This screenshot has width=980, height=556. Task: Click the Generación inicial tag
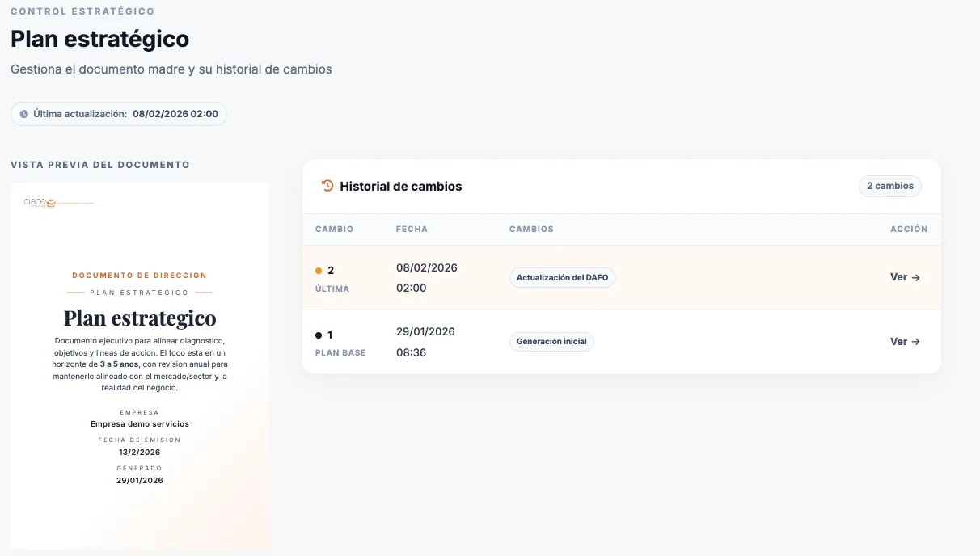(551, 342)
